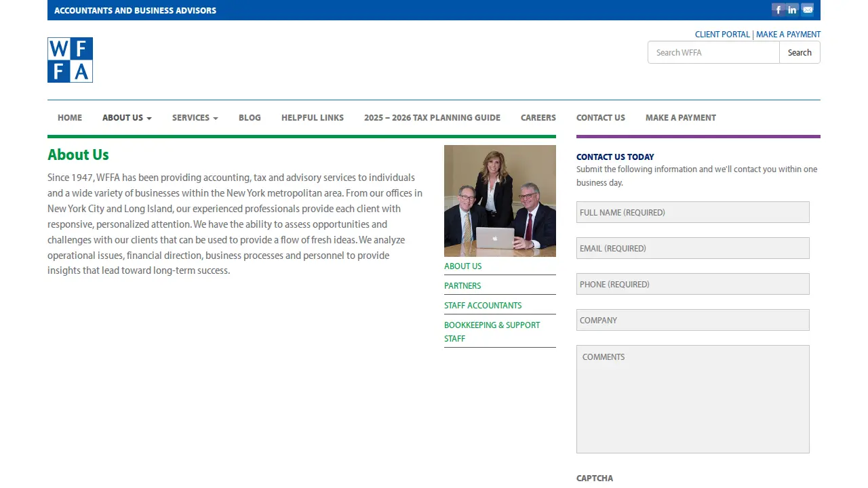This screenshot has width=868, height=488.
Task: Click the Contact Us Today heading
Action: coord(615,157)
